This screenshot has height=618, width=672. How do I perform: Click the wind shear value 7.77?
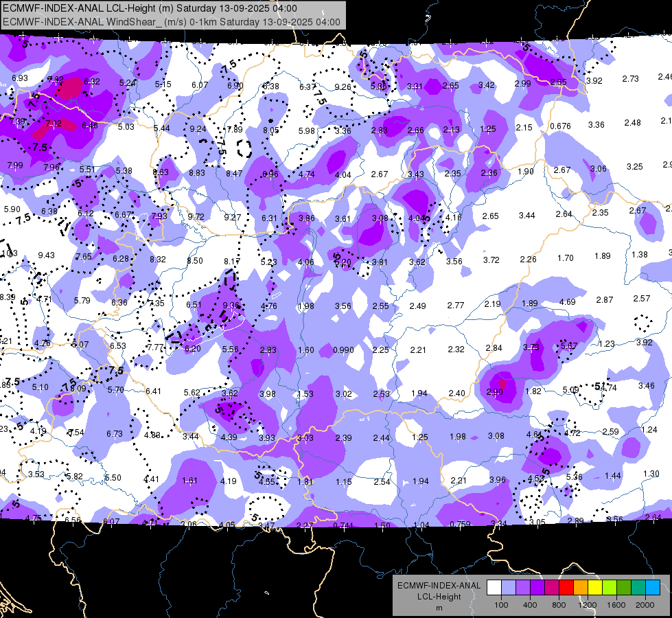point(156,347)
